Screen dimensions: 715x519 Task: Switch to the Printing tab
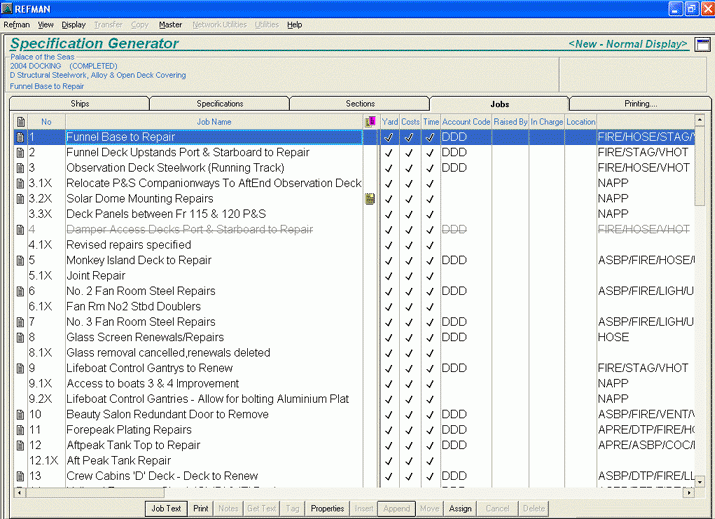pyautogui.click(x=640, y=104)
